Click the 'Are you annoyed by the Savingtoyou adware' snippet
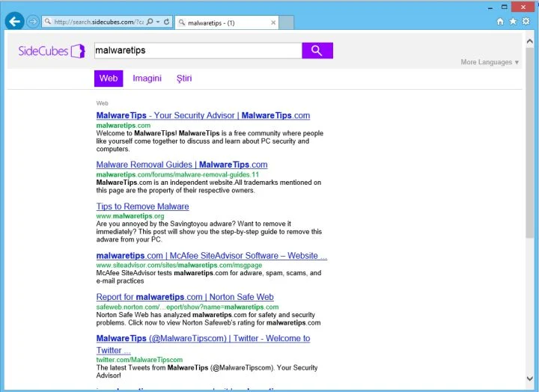The image size is (539, 392). pyautogui.click(x=209, y=232)
